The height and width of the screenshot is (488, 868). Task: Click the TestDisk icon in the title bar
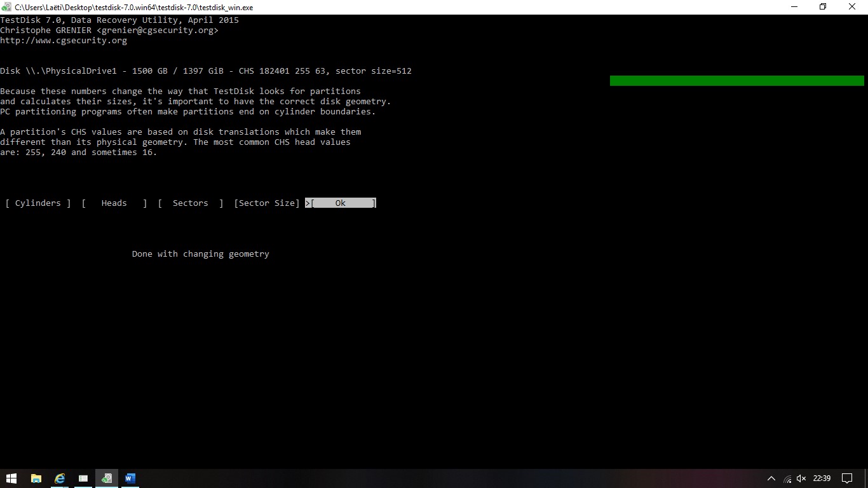pos(6,7)
